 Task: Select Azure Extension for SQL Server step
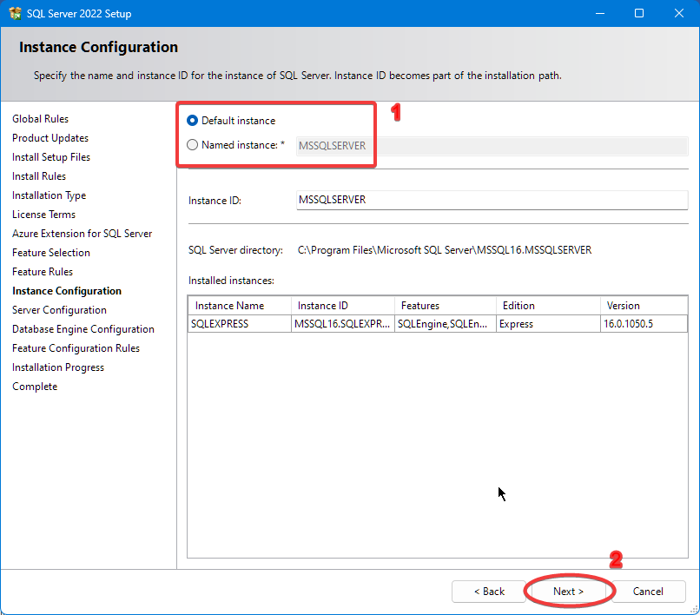[83, 234]
